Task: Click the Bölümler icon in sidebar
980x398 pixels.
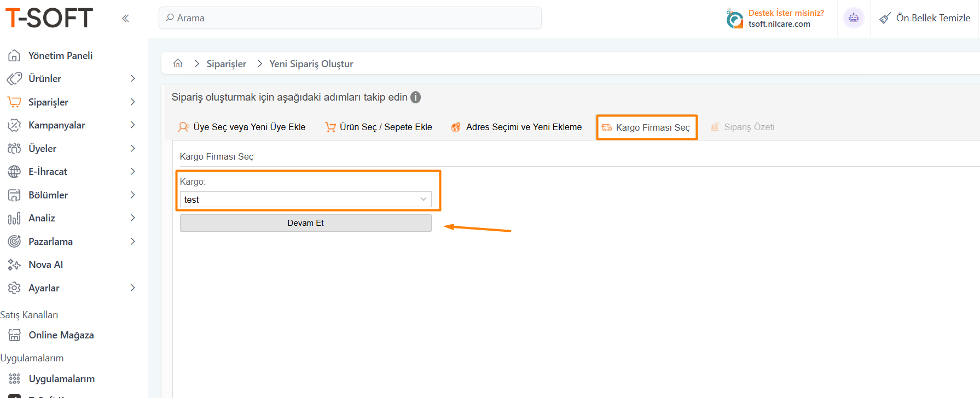Action: pyautogui.click(x=14, y=195)
